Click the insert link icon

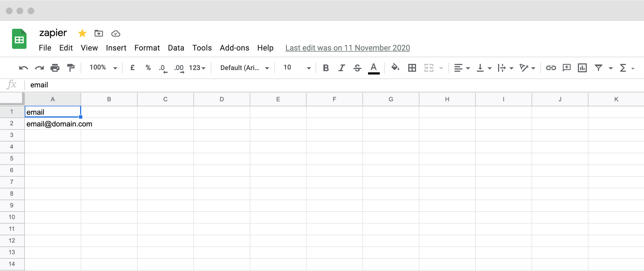click(551, 68)
